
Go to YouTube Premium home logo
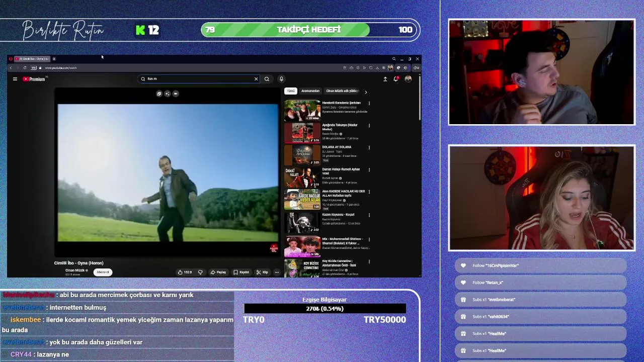(34, 79)
